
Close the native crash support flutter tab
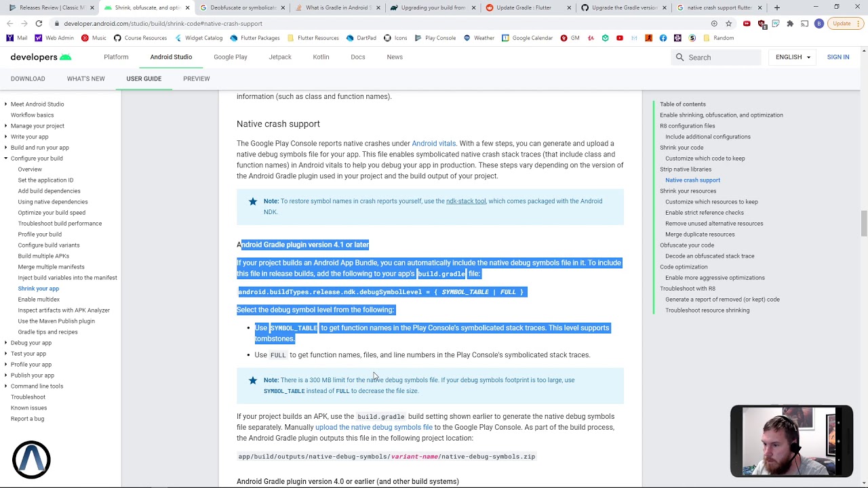tap(759, 7)
